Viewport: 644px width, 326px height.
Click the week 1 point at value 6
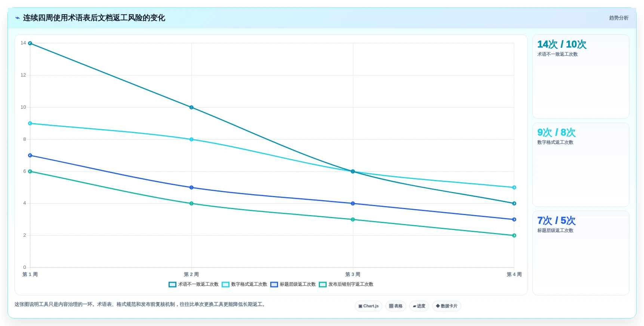30,171
